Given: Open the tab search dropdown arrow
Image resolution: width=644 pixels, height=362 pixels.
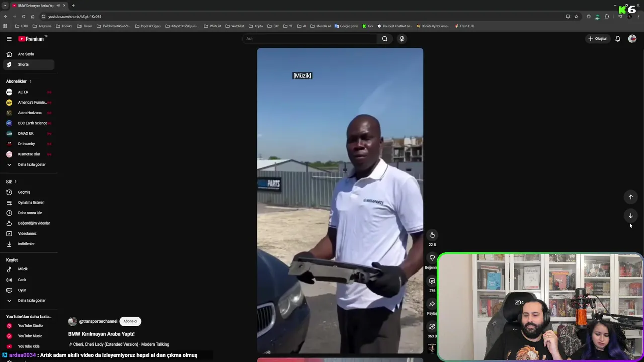Looking at the screenshot, I should 5,5.
